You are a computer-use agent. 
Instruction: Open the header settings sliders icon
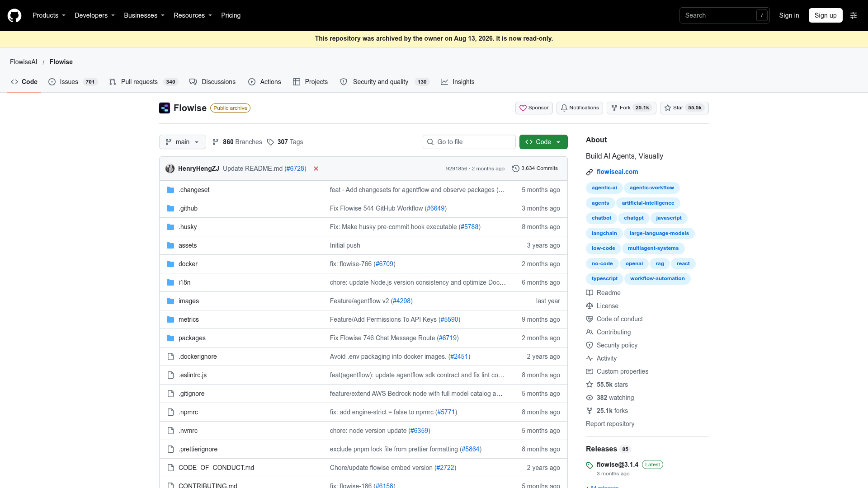pyautogui.click(x=854, y=15)
